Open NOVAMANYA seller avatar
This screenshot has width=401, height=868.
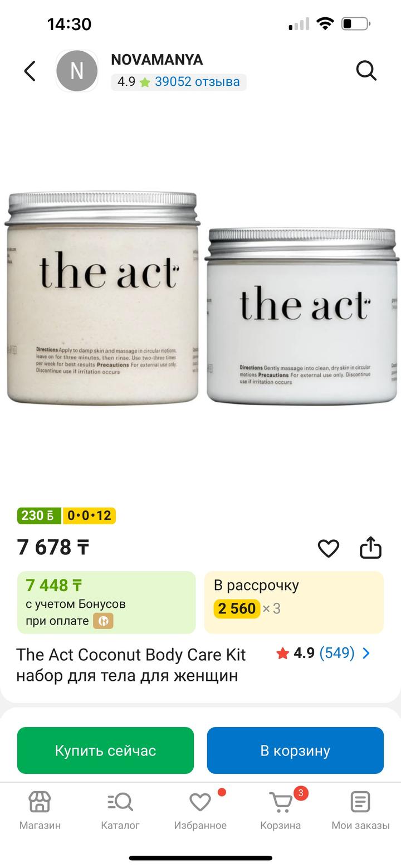pos(77,71)
